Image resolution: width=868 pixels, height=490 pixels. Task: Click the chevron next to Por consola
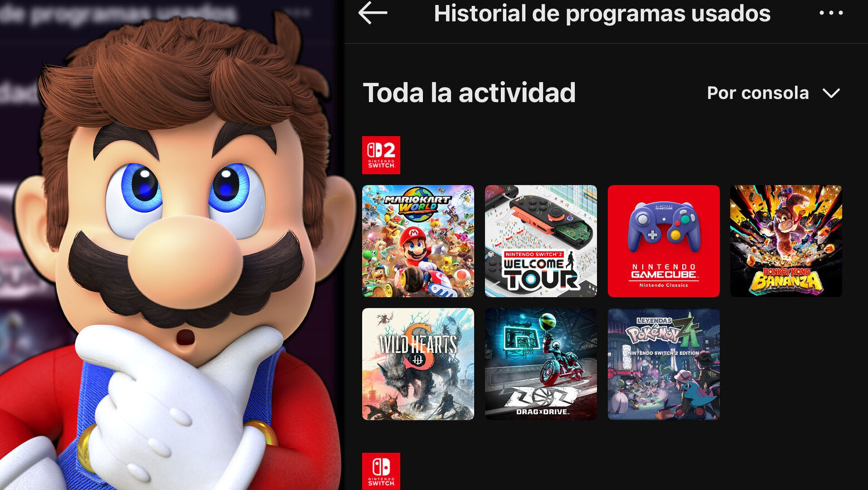click(x=831, y=94)
